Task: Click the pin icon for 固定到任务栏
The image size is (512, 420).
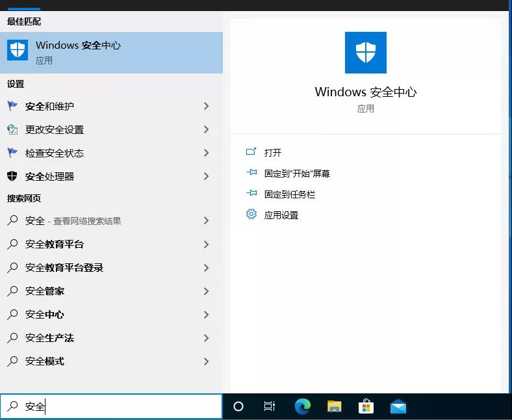Action: (251, 193)
